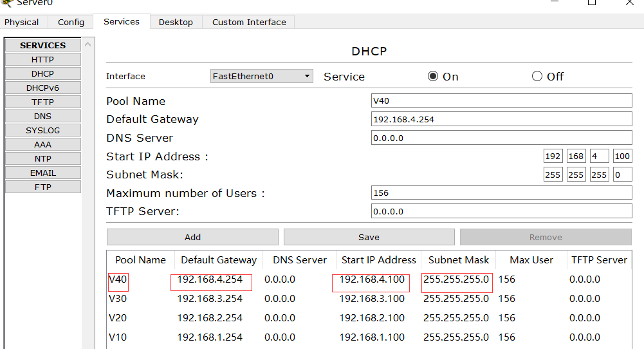Click start IP 192.168.3.100 cell
The width and height of the screenshot is (644, 349).
click(372, 299)
